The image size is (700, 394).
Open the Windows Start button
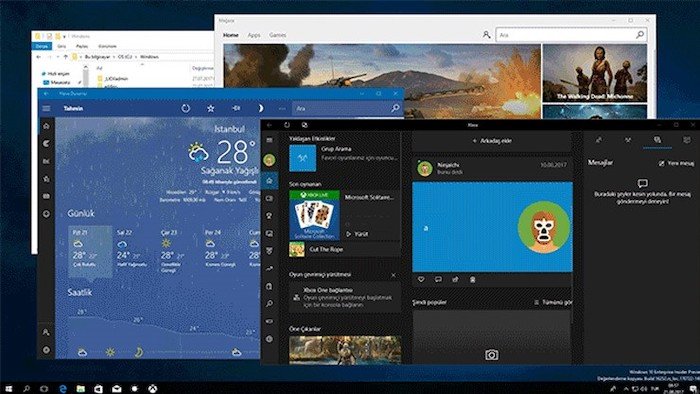click(8, 389)
